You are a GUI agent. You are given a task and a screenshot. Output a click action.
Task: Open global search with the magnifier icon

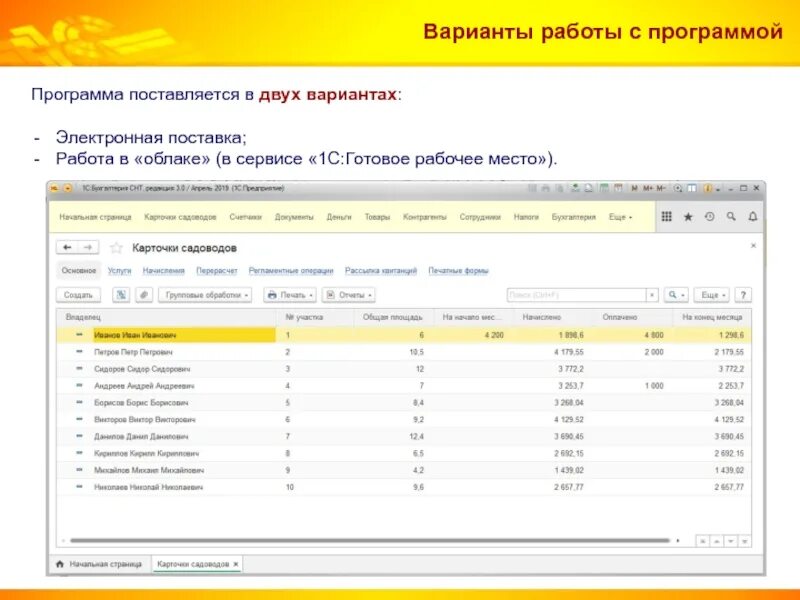point(731,216)
